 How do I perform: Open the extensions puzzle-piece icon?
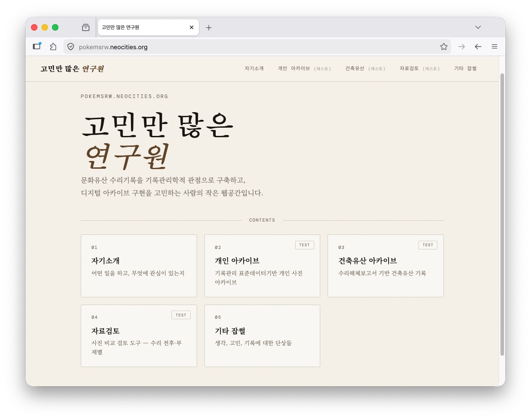[x=53, y=47]
